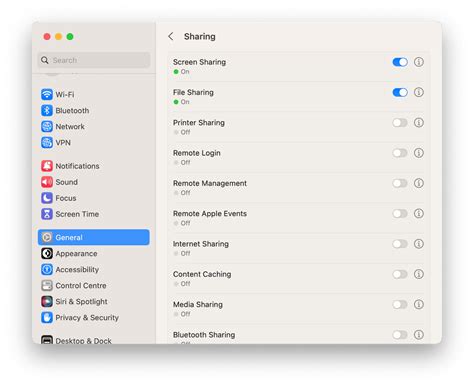
Task: Select the Accessibility icon
Action: pyautogui.click(x=47, y=269)
